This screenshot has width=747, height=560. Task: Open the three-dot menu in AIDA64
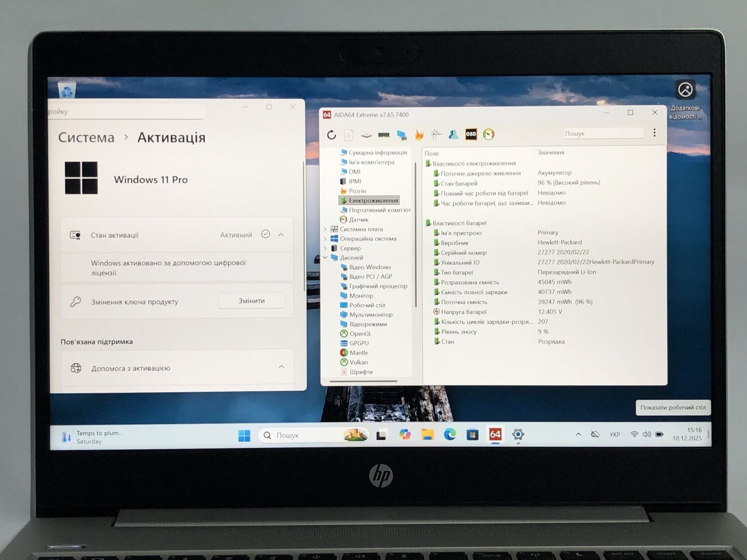pyautogui.click(x=654, y=133)
